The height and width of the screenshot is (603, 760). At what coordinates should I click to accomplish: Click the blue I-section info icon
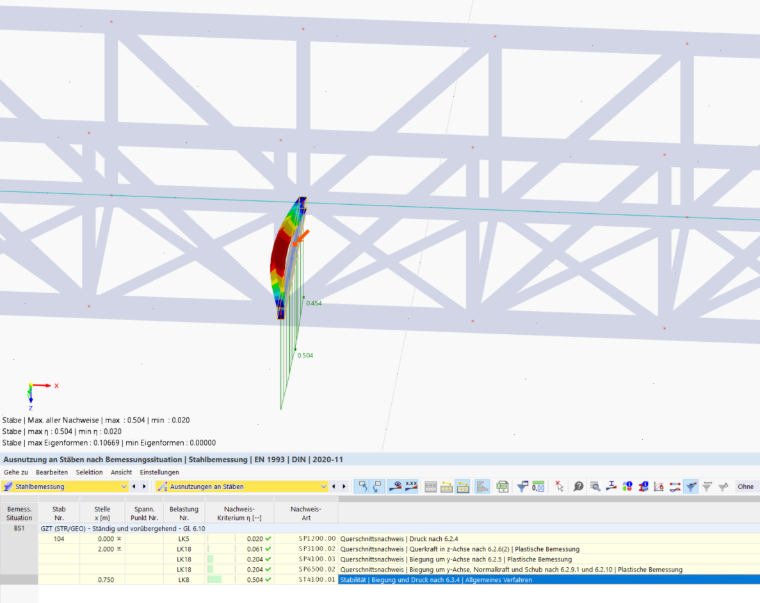click(x=643, y=486)
